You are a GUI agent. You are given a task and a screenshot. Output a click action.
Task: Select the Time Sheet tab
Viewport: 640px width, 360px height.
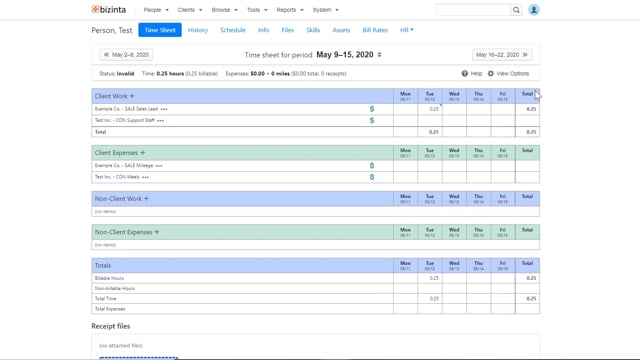160,30
